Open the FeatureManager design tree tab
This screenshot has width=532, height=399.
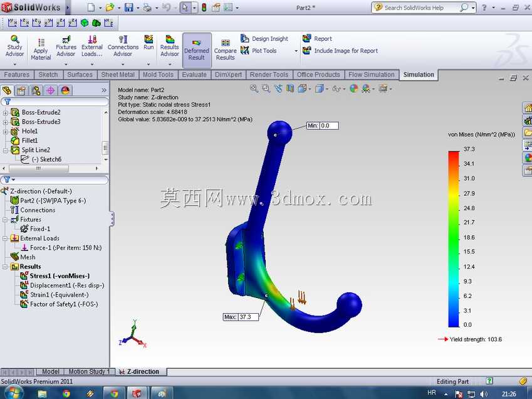point(7,90)
